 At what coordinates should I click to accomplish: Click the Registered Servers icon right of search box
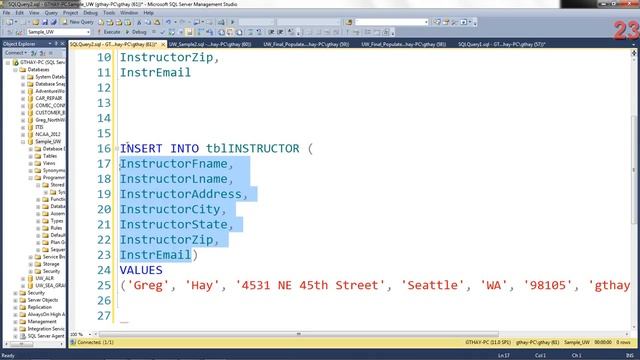point(437,22)
